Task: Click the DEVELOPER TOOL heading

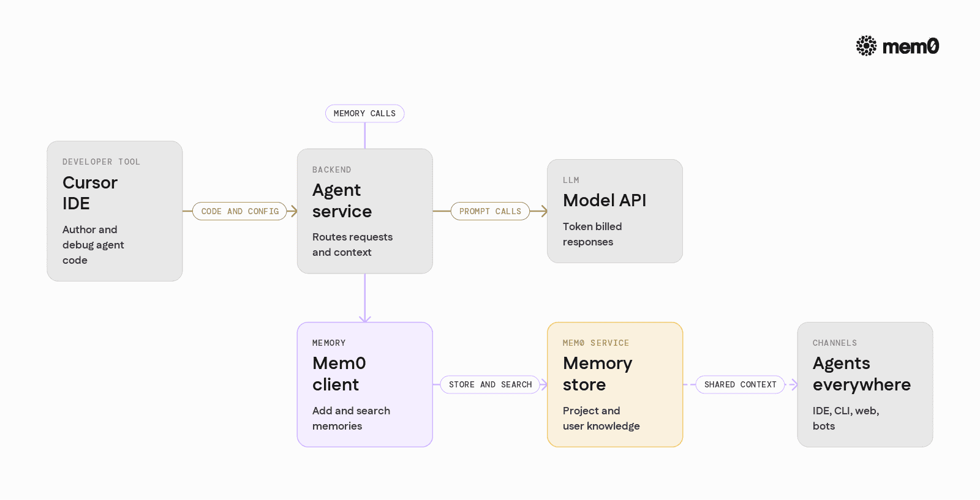Action: click(101, 162)
